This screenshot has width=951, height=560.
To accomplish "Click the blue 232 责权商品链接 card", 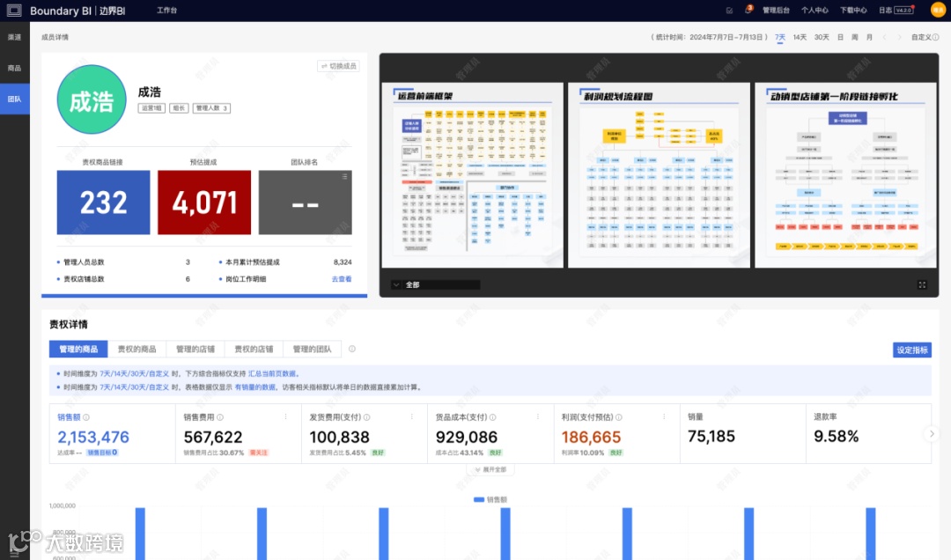I will point(103,202).
